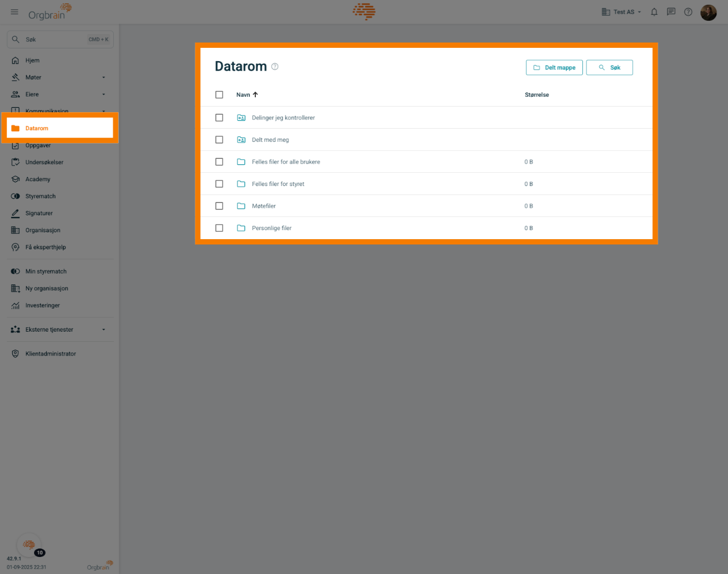
Task: Open the Felles filer for alle brukere name
Action: click(286, 162)
